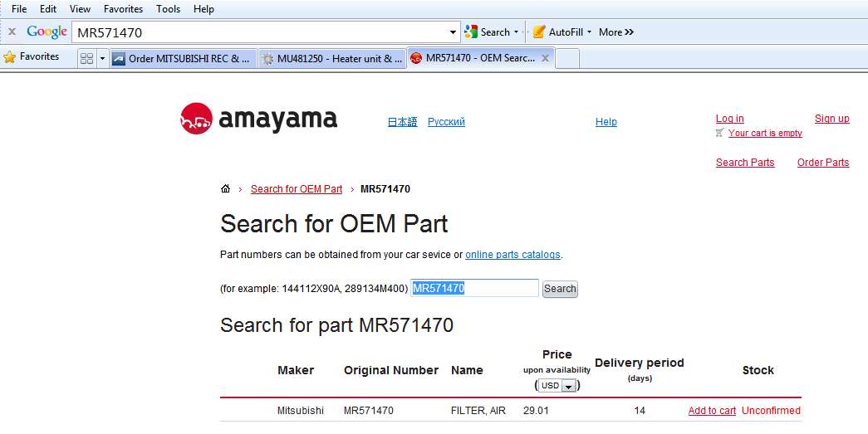The width and height of the screenshot is (868, 434).
Task: Click the home breadcrumb icon
Action: coord(225,189)
